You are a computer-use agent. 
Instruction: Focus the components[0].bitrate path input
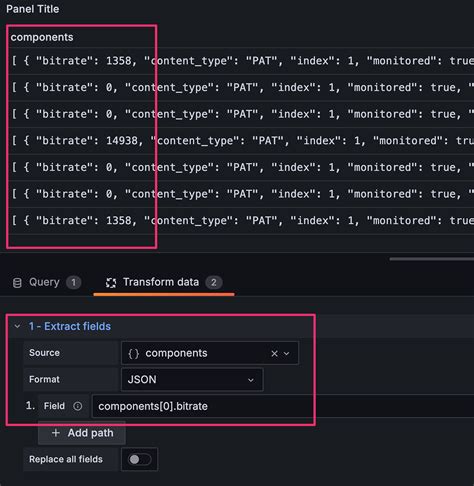click(x=283, y=406)
